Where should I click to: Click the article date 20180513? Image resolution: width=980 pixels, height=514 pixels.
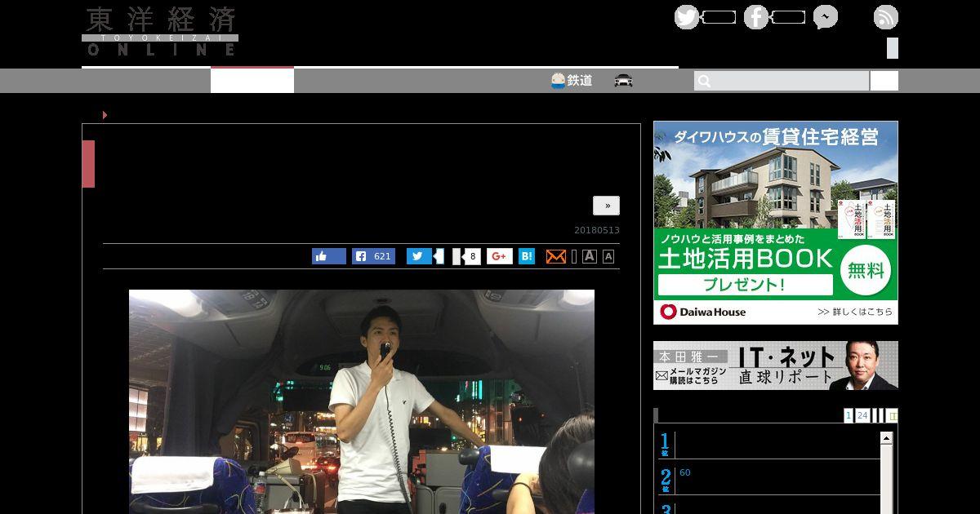[x=597, y=230]
